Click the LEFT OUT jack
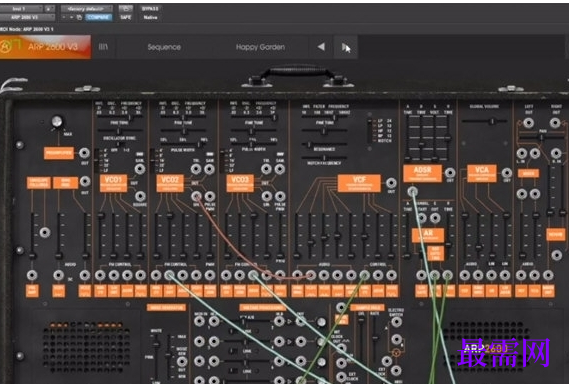 528,123
